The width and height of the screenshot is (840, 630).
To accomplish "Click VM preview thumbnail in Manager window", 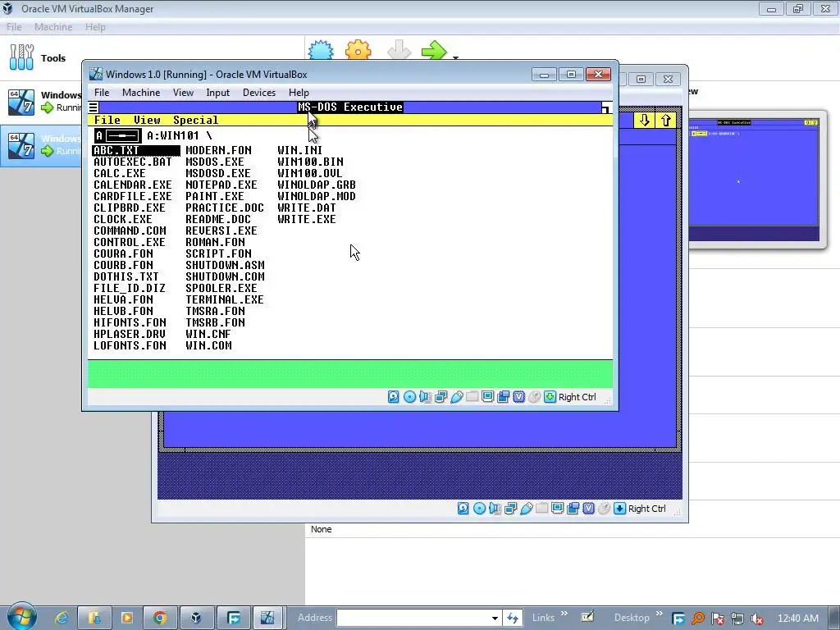I will (x=754, y=180).
